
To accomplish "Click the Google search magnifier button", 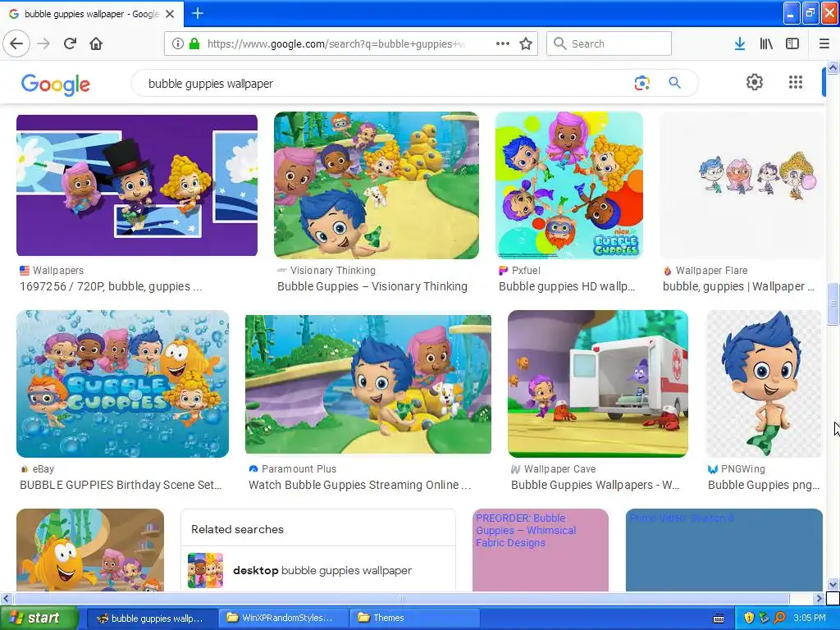I will point(674,83).
